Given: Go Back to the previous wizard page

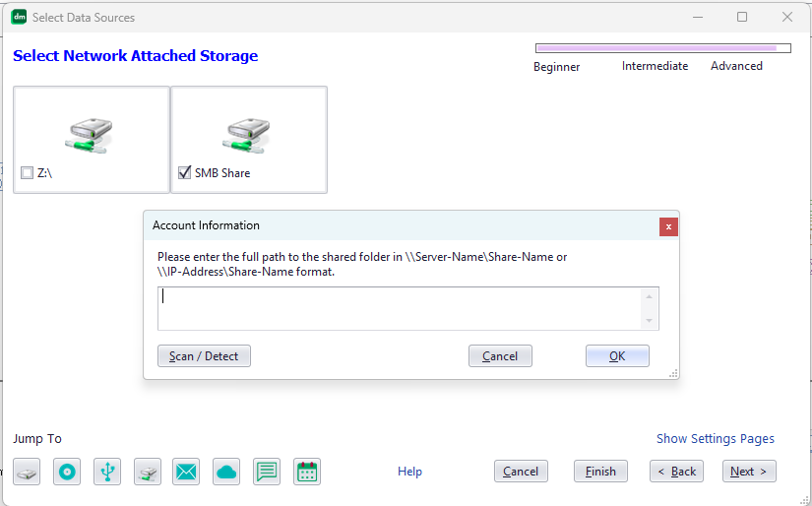Looking at the screenshot, I should click(677, 472).
